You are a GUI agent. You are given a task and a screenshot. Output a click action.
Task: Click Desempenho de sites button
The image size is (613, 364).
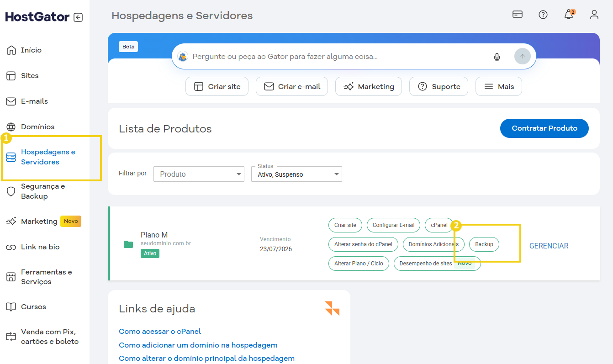point(437,264)
